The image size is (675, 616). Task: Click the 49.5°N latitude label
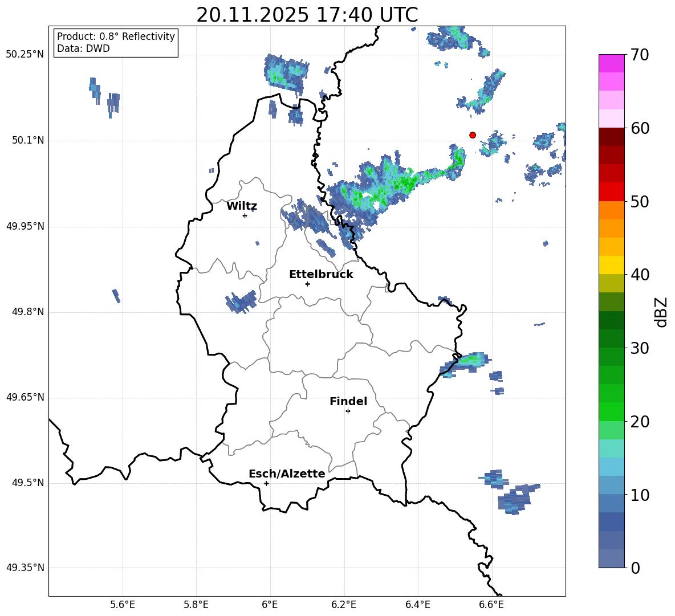point(29,483)
